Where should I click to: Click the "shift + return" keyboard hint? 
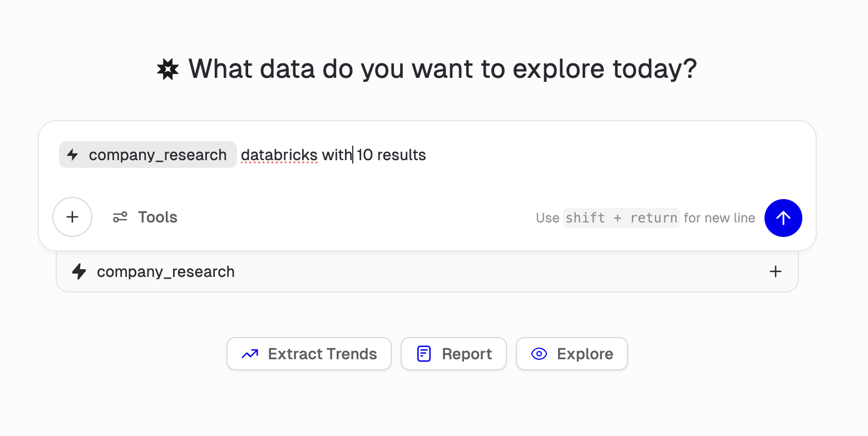pyautogui.click(x=621, y=218)
